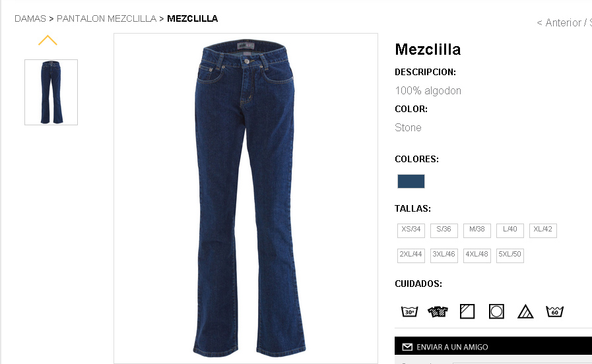592x364 pixels.
Task: Click the bleach triangle care icon
Action: 525,311
